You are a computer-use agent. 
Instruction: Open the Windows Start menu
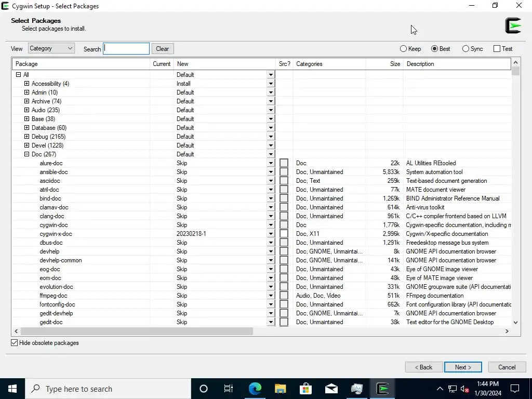[x=12, y=389]
